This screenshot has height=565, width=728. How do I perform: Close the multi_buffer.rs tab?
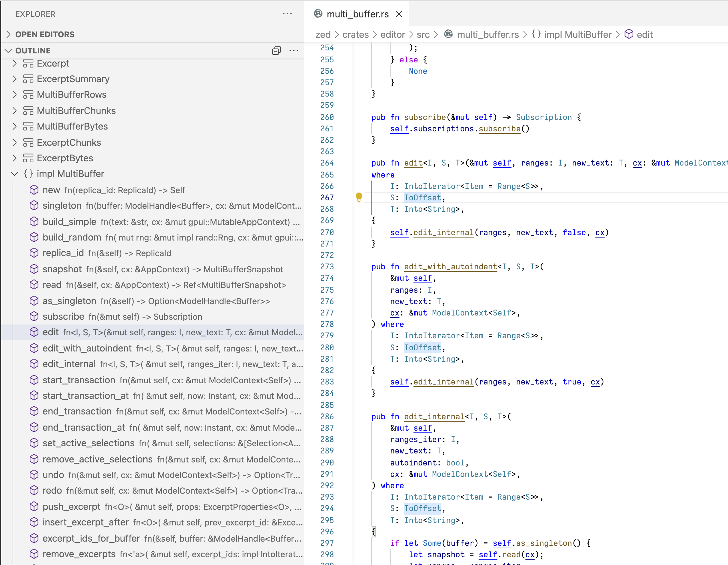tap(399, 14)
